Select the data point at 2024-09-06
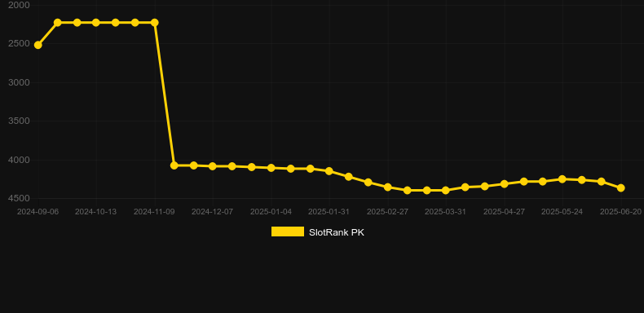Screen dimensions: 644x313 pyautogui.click(x=37, y=45)
